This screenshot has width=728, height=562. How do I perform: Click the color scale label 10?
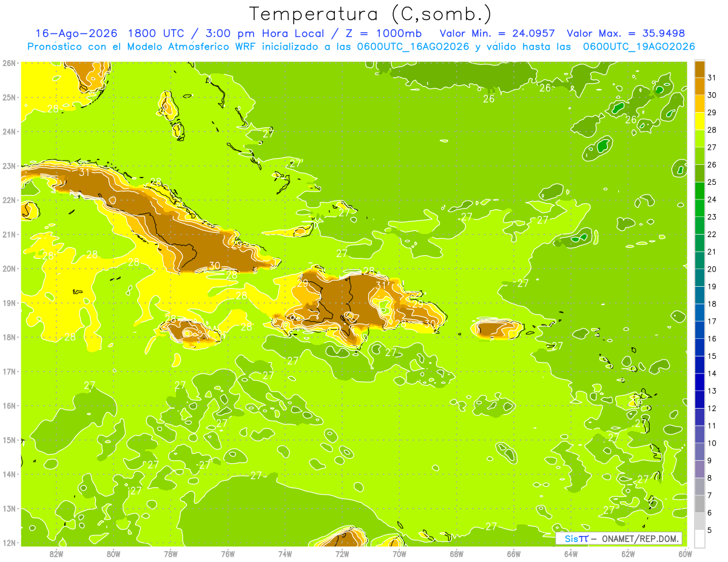pos(712,443)
